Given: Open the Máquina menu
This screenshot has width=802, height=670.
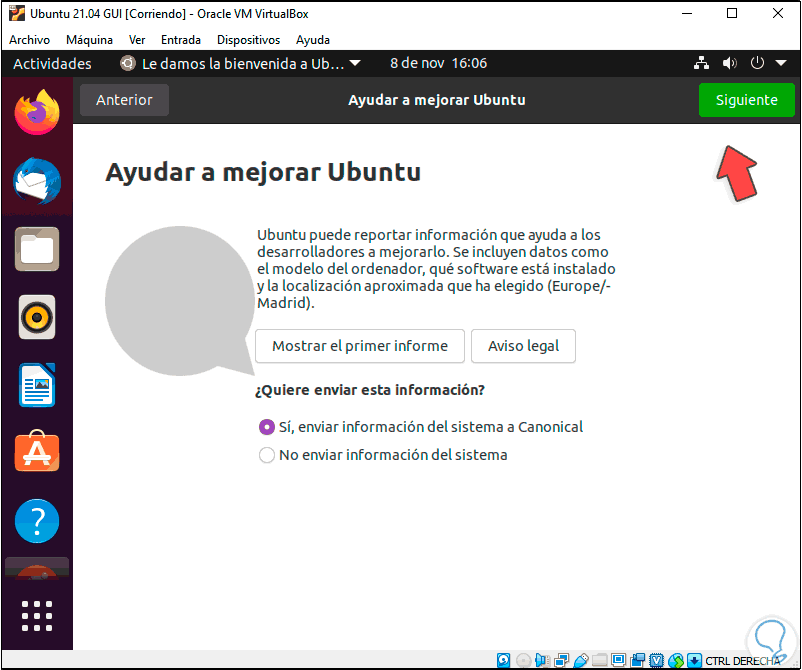Looking at the screenshot, I should point(89,40).
